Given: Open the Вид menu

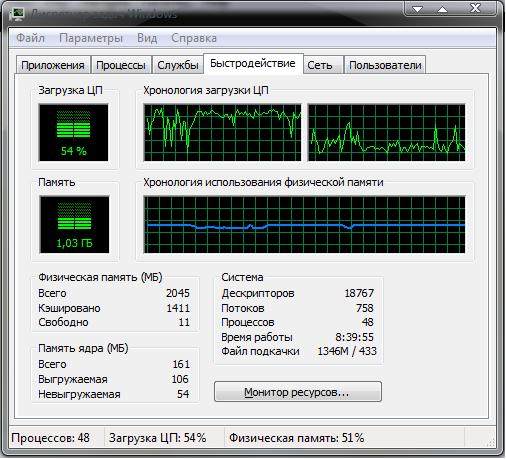Looking at the screenshot, I should tap(147, 38).
